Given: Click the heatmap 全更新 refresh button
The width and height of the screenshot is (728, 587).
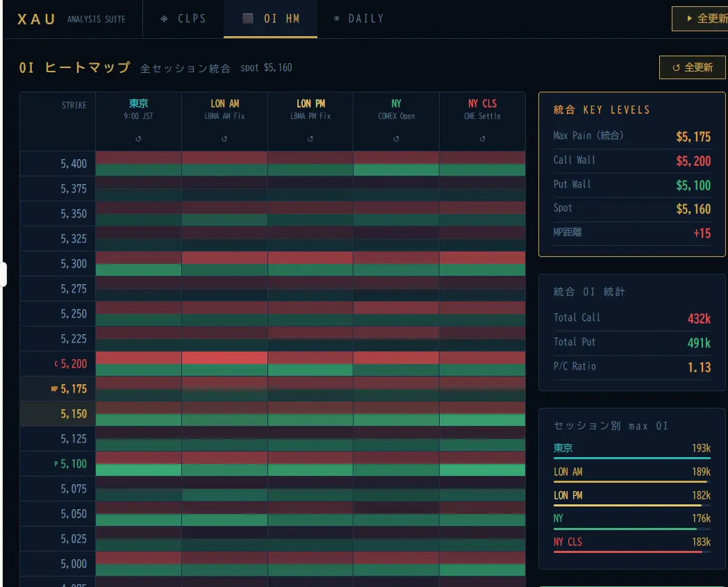Looking at the screenshot, I should tap(693, 67).
